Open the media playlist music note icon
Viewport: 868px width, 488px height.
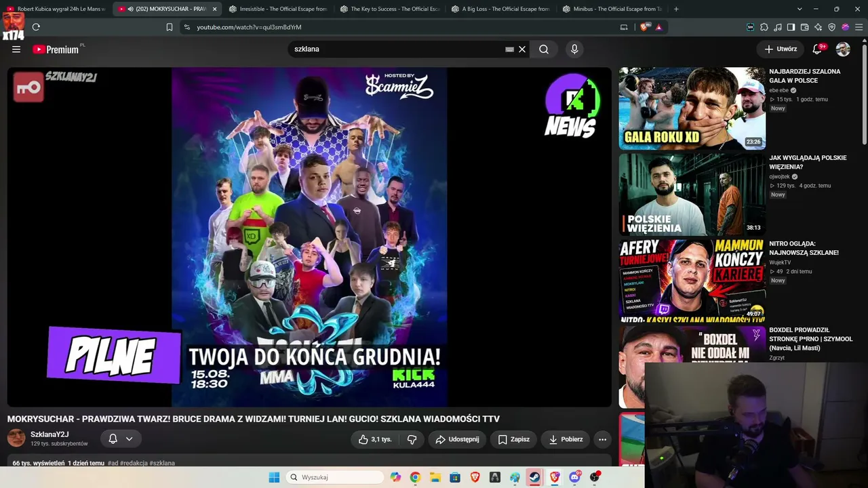(x=778, y=27)
